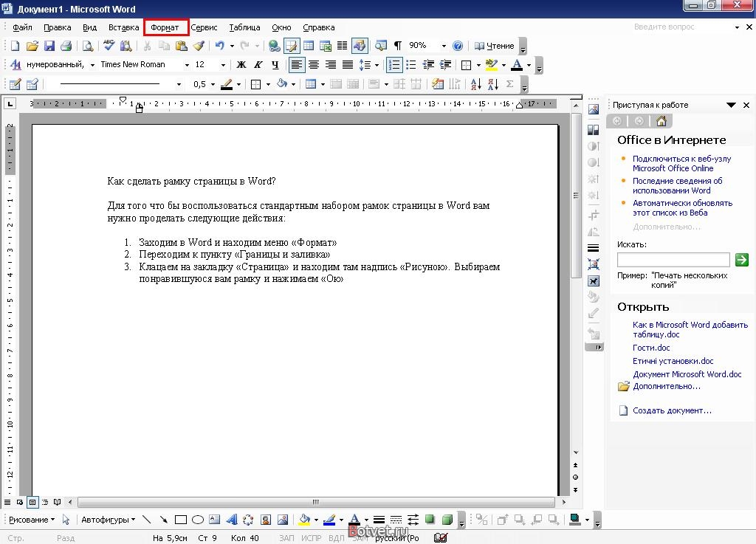756x544 pixels.
Task: Toggle bold formatting Ж
Action: [x=241, y=64]
